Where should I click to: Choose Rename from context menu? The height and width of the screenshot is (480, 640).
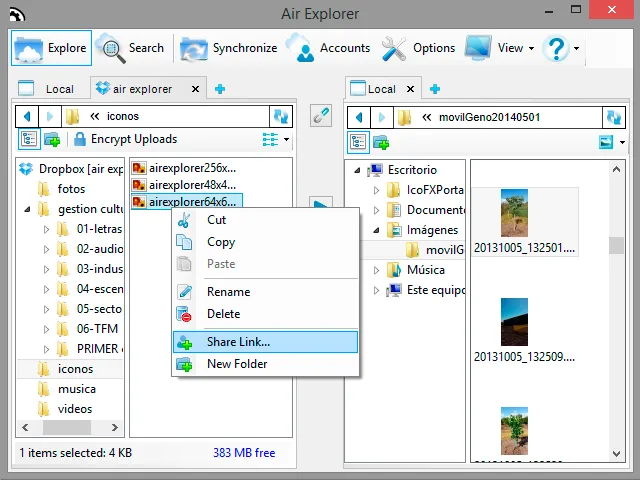265,292
